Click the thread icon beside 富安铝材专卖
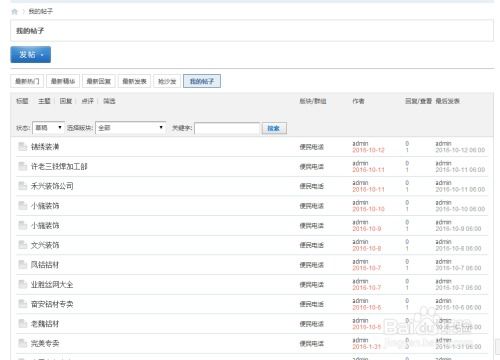 coord(22,304)
